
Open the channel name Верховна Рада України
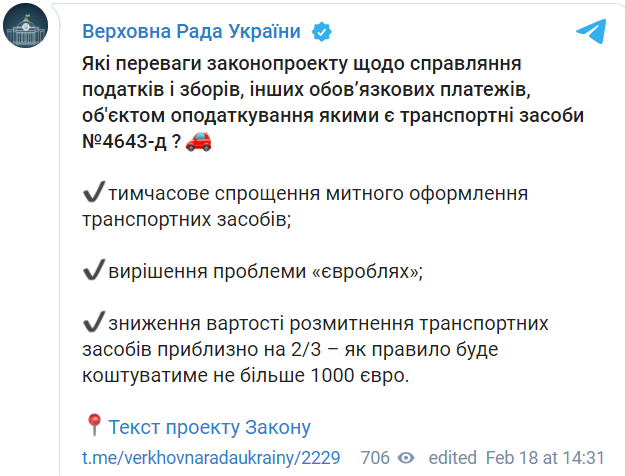(191, 31)
